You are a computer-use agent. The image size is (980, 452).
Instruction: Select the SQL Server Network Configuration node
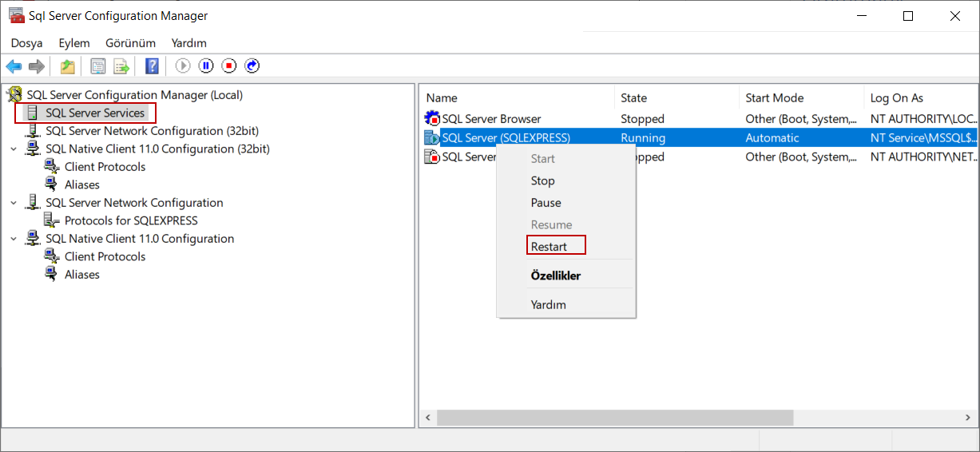[134, 203]
